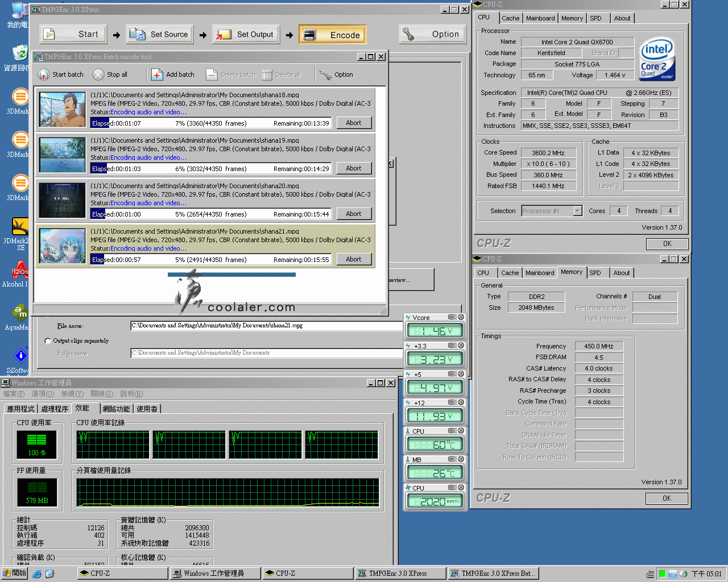Click Start batch in Batch encode tool
Image resolution: width=728 pixels, height=582 pixels.
[61, 74]
